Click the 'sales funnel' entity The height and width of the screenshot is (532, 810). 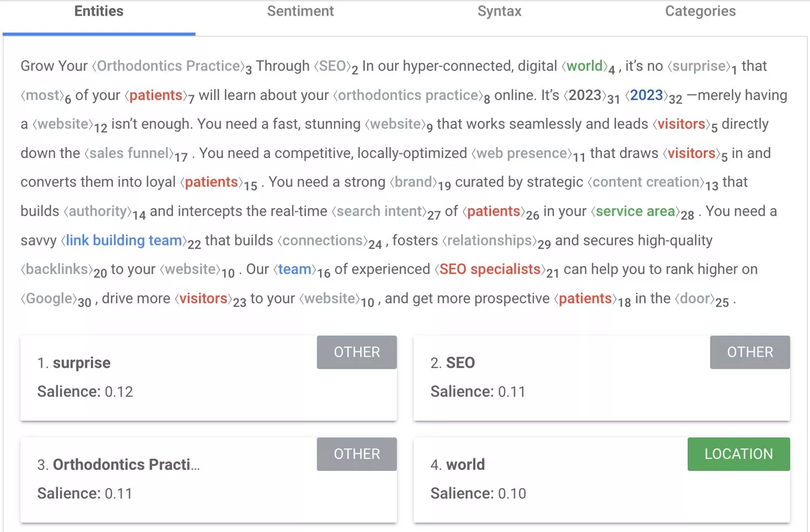pos(129,154)
